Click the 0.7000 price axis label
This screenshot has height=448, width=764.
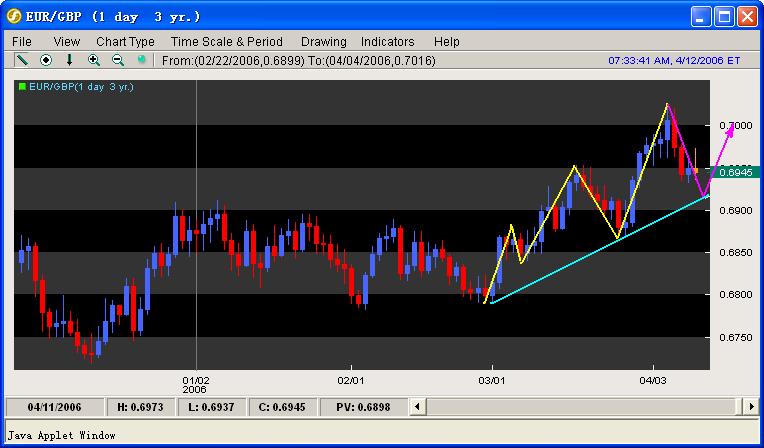736,126
